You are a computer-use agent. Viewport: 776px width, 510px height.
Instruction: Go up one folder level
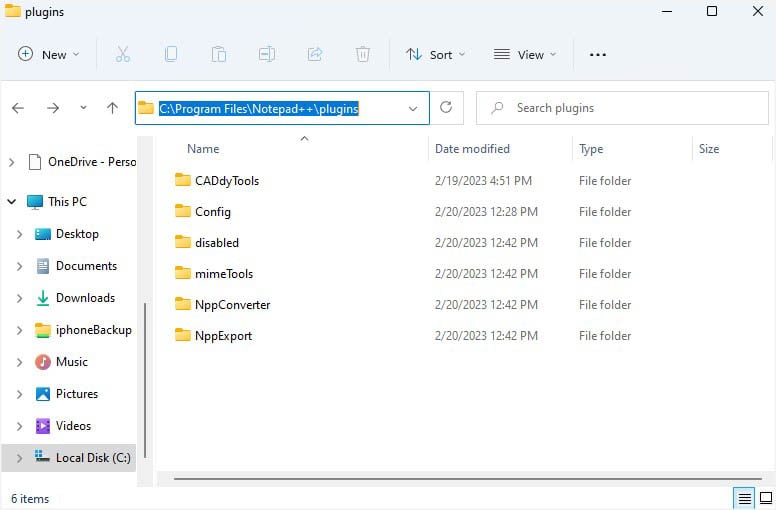point(112,108)
